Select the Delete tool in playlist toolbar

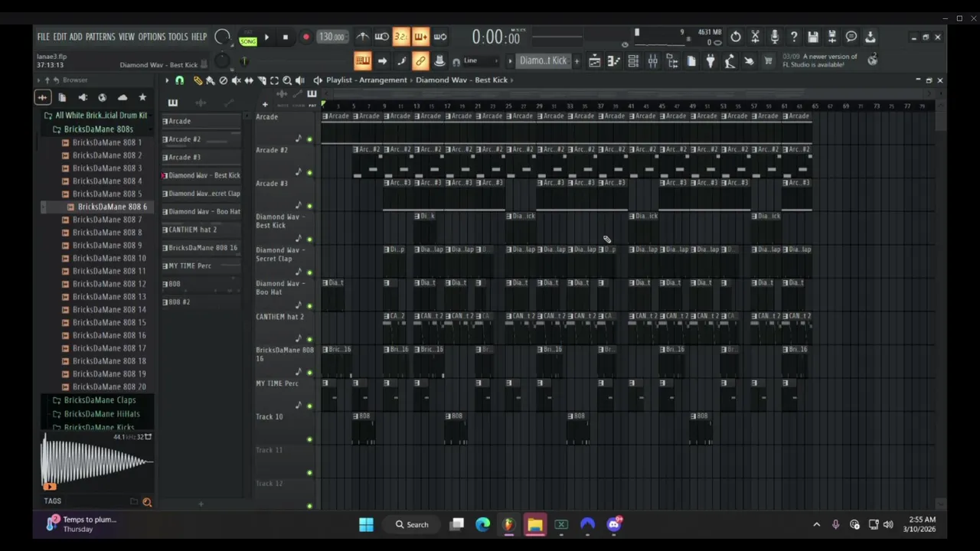coord(224,80)
